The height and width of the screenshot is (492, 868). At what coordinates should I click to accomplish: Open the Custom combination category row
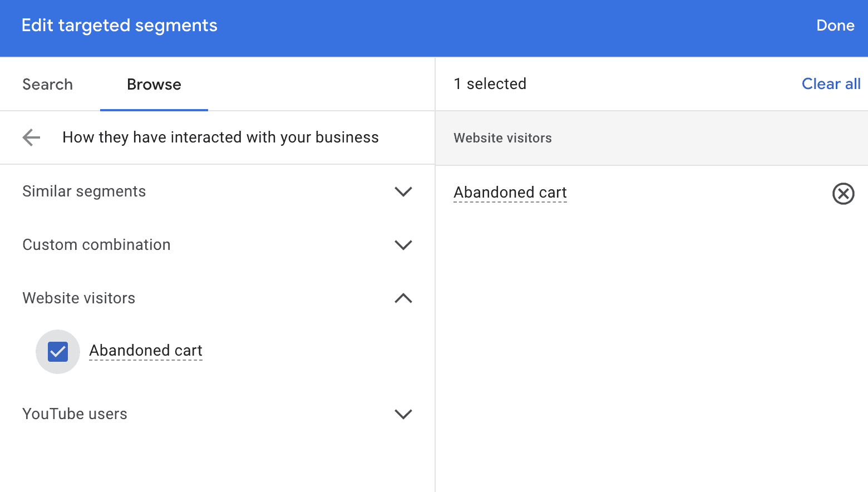(217, 245)
